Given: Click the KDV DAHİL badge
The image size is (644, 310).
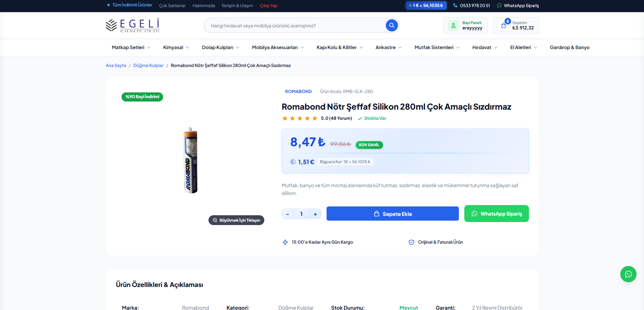Looking at the screenshot, I should [x=369, y=145].
